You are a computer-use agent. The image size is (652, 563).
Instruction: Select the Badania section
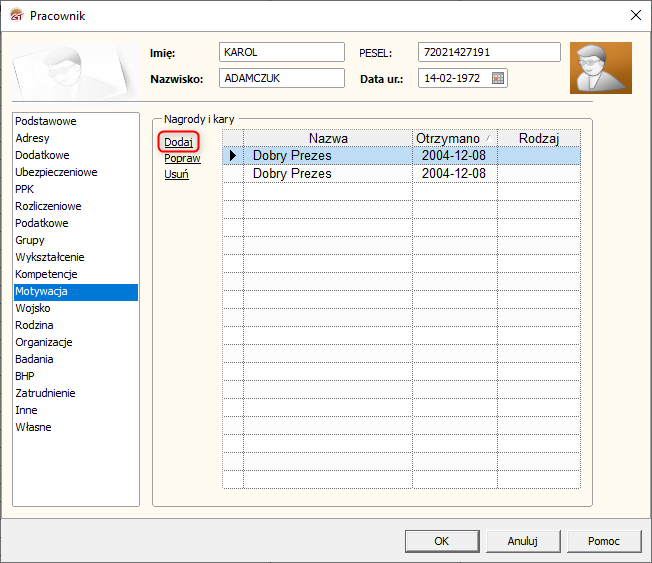coord(76,360)
